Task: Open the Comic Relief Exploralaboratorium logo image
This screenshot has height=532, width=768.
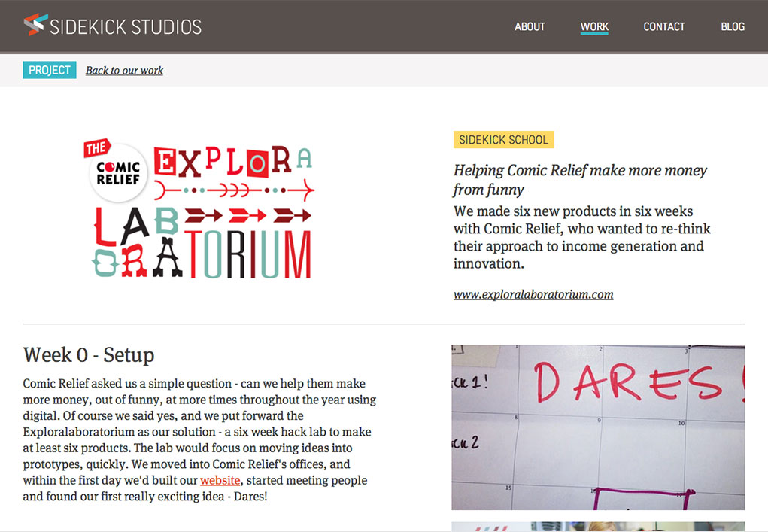Action: (200, 209)
